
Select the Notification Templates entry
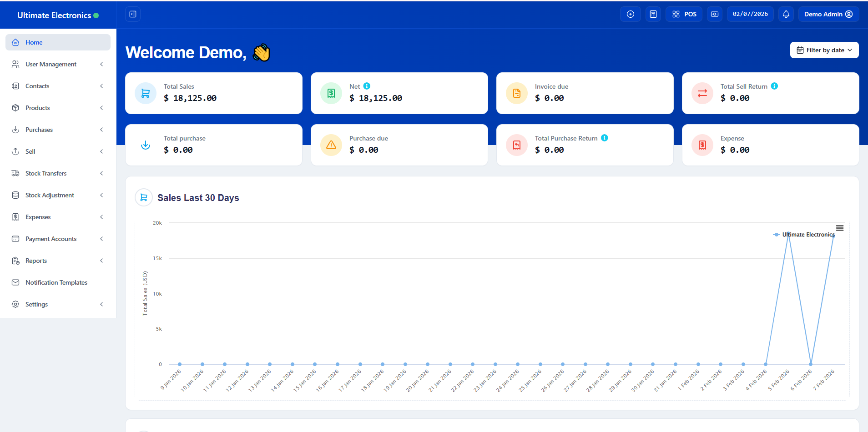(x=56, y=282)
